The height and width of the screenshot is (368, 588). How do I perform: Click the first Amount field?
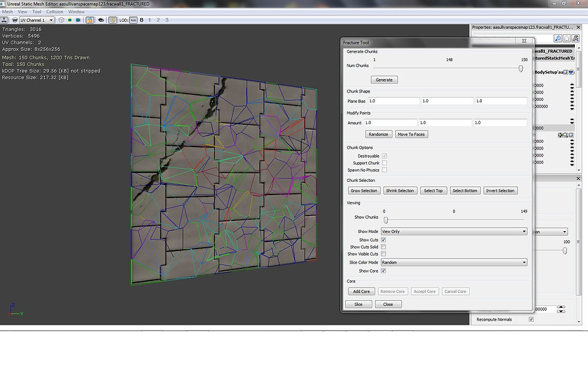click(391, 122)
